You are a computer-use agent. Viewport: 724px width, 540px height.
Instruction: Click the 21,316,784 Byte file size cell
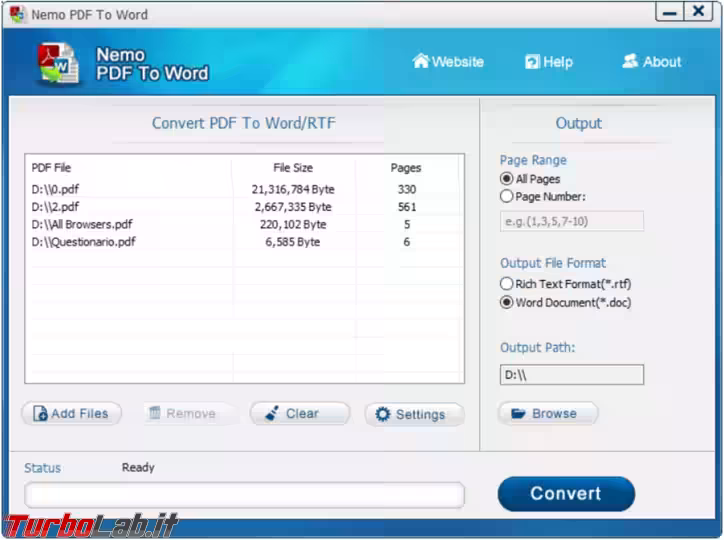[293, 189]
